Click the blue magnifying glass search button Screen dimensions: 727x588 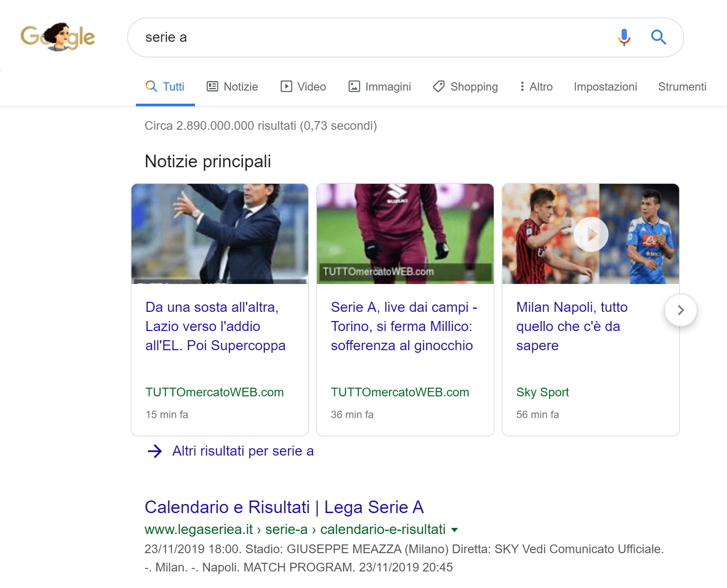click(658, 37)
